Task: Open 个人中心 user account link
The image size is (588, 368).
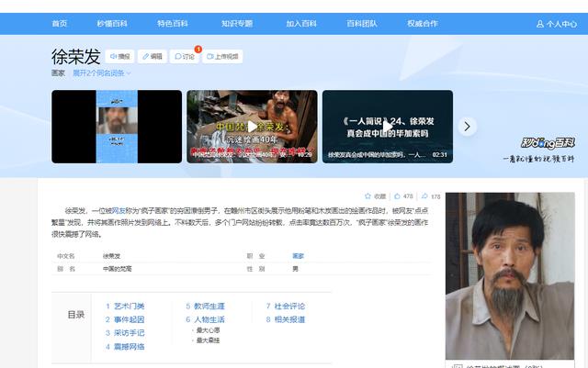Action: 557,24
